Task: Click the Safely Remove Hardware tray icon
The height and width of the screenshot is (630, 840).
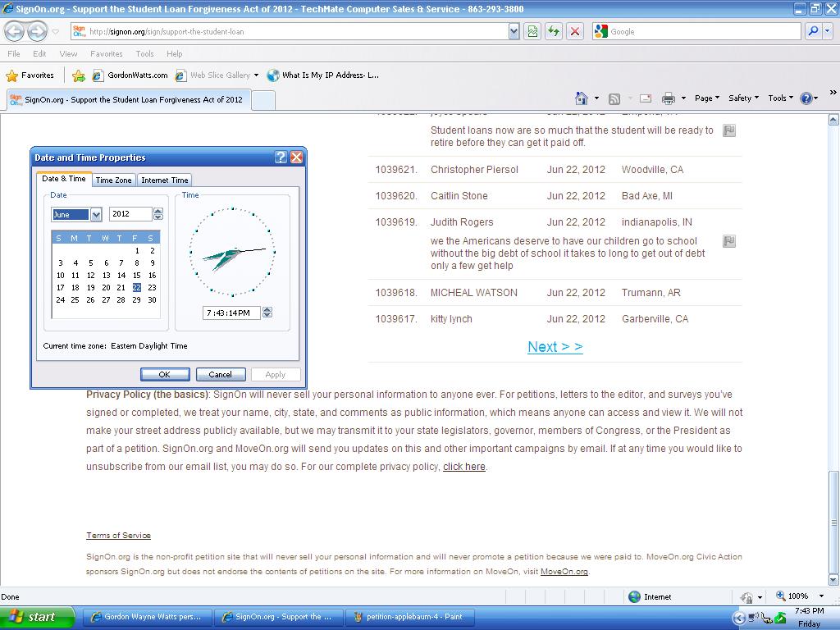Action: click(x=767, y=619)
